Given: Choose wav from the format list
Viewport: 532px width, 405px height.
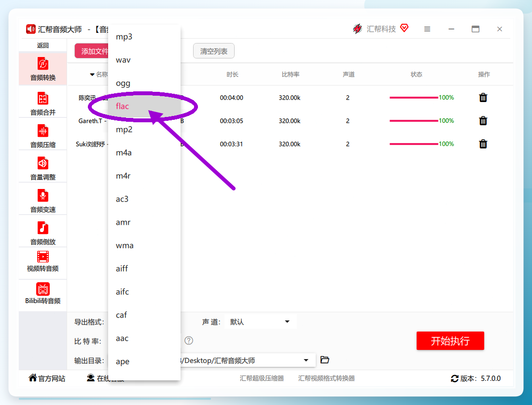Looking at the screenshot, I should pos(144,60).
